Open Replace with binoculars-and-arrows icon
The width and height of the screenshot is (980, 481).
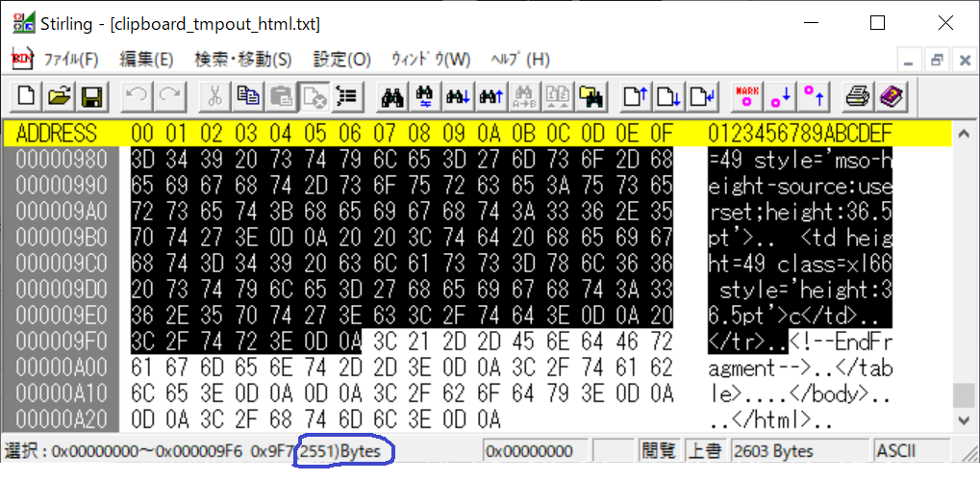pyautogui.click(x=425, y=96)
